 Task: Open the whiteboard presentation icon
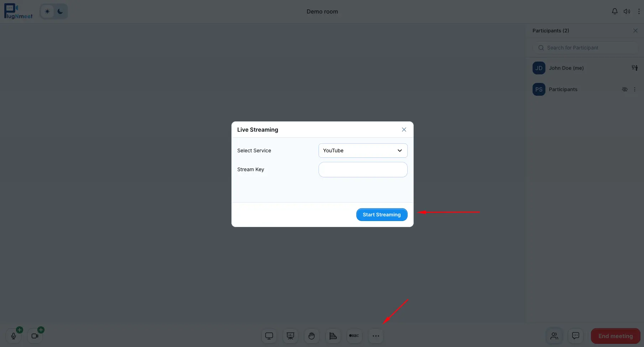(290, 336)
